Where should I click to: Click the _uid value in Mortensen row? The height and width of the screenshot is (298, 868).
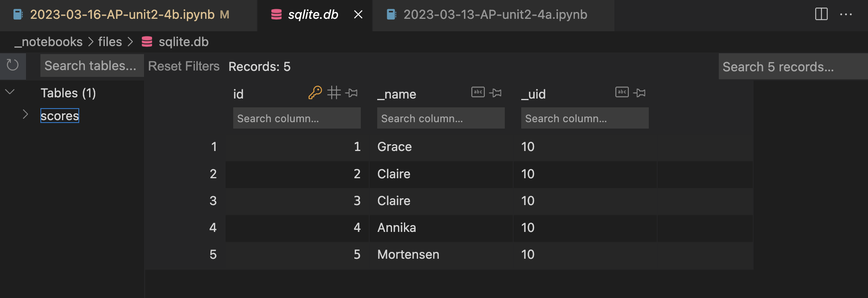click(x=528, y=254)
